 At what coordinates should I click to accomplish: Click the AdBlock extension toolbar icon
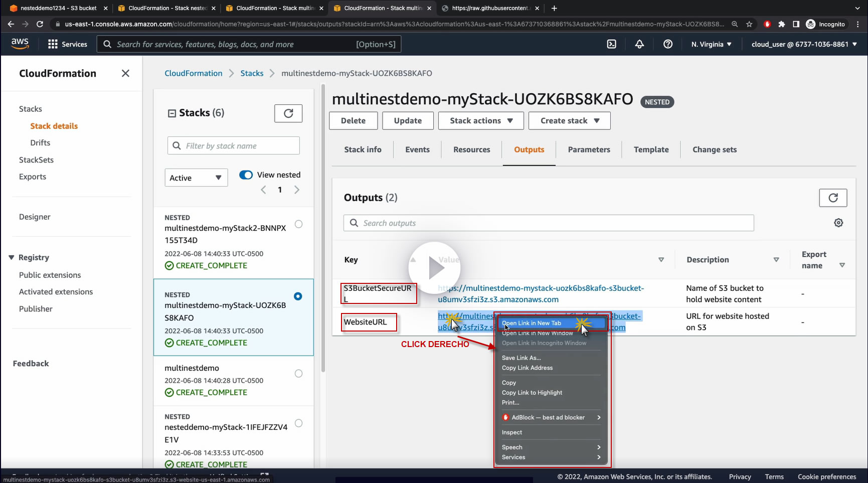(x=767, y=24)
